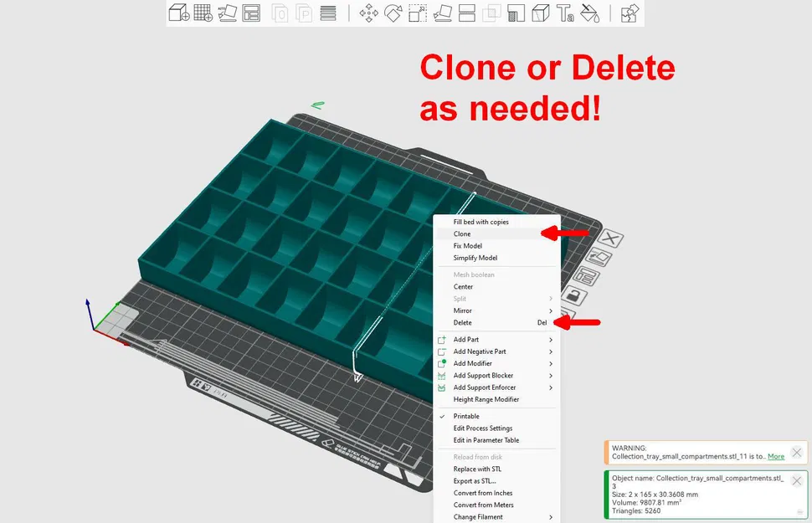
Task: Switch to the Assembly View puzzle icon
Action: pos(630,13)
